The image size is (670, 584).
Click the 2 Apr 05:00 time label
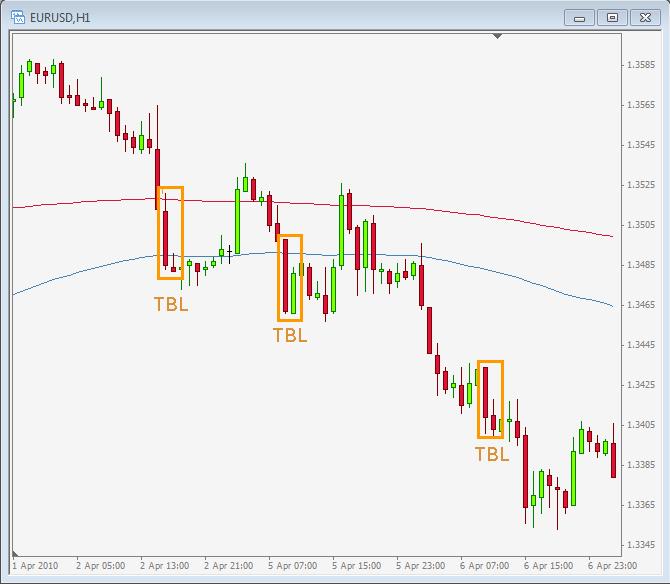click(100, 566)
